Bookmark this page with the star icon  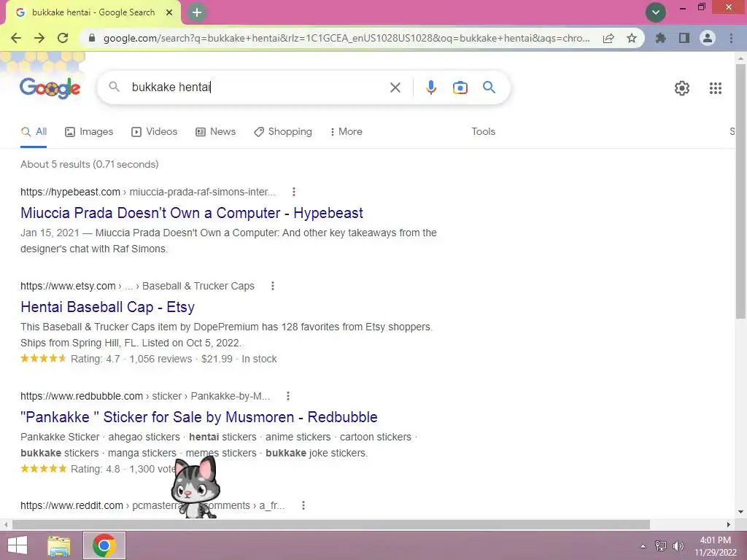tap(632, 38)
